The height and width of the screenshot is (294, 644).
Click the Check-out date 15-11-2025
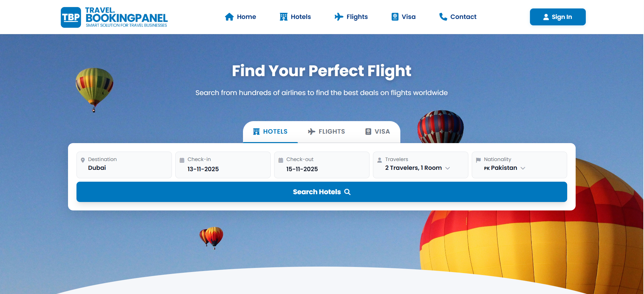tap(302, 169)
